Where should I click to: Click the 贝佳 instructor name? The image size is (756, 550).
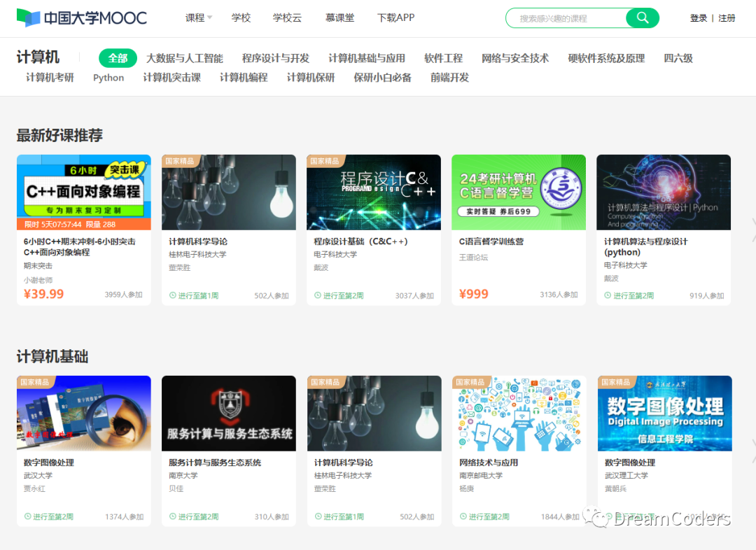[x=176, y=489]
